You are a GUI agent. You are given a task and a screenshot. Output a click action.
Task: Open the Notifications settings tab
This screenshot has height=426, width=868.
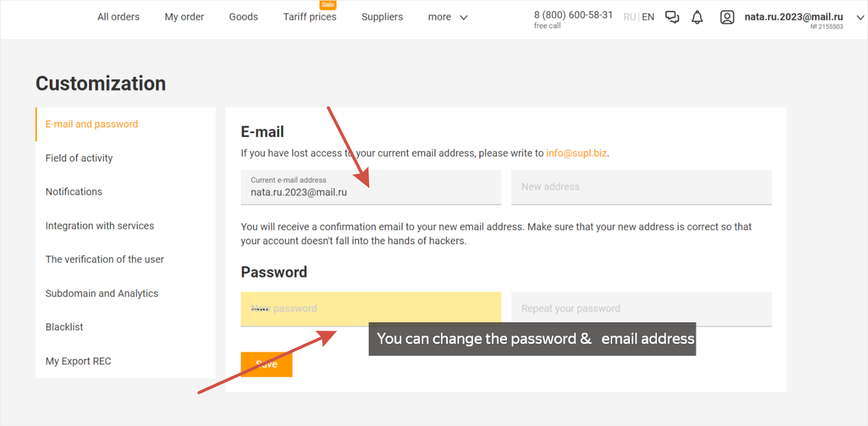74,192
